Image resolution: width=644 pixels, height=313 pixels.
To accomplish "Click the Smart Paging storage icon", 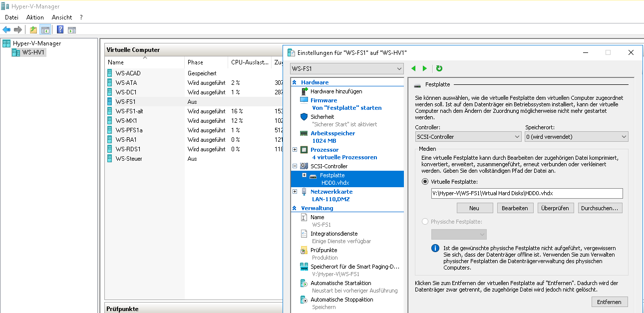I will pyautogui.click(x=304, y=267).
